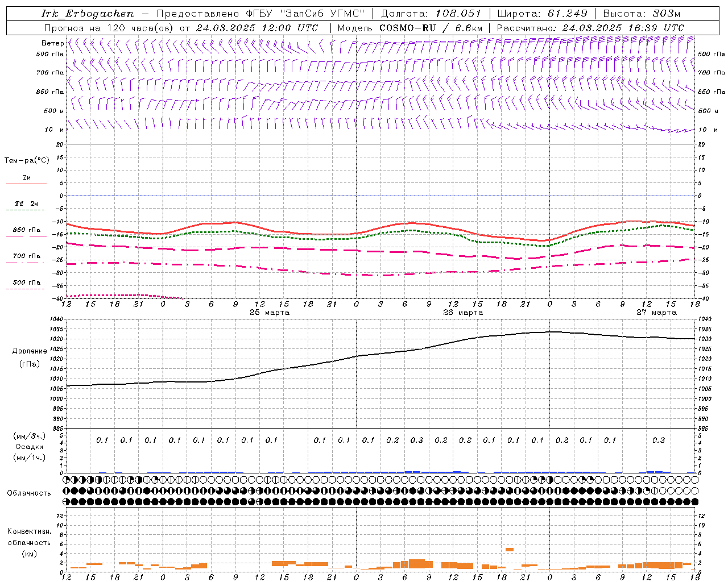Click the green dotted dew point curve
The image size is (728, 582).
click(x=381, y=233)
